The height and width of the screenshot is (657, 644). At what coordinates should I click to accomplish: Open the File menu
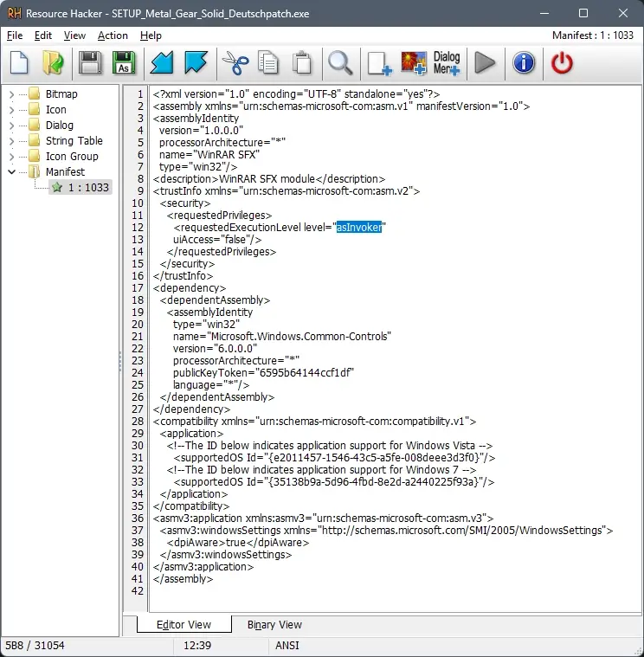tap(15, 35)
